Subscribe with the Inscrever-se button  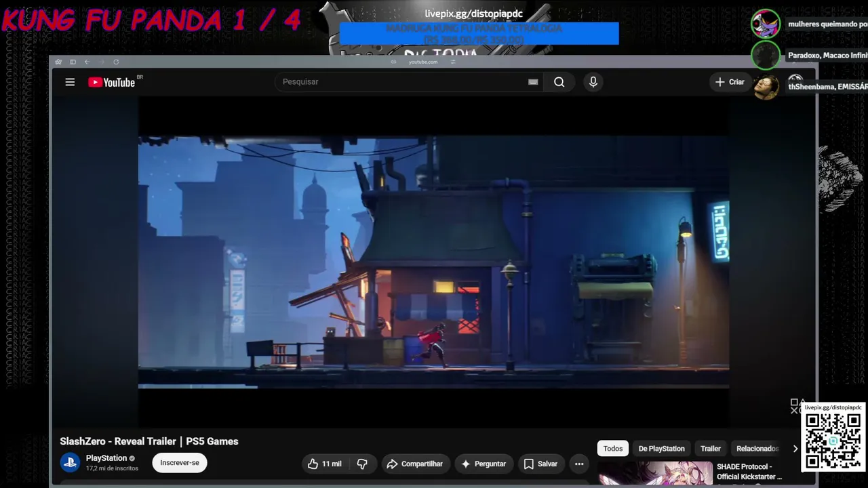coord(180,463)
